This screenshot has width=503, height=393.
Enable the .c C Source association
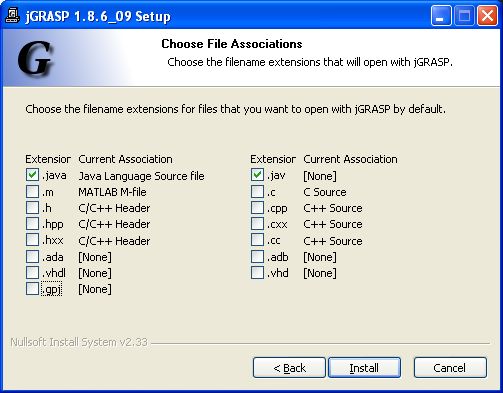pyautogui.click(x=257, y=191)
